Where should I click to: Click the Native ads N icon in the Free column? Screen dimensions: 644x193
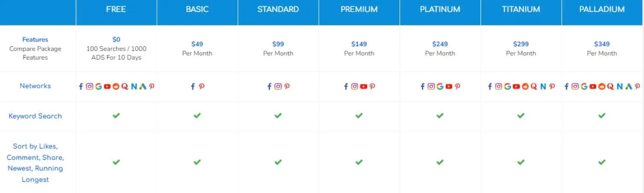click(x=134, y=86)
